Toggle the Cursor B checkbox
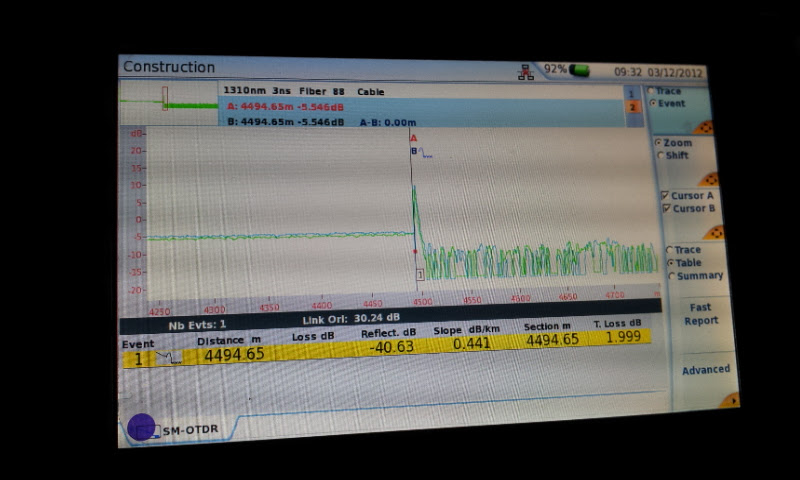The width and height of the screenshot is (800, 480). tap(665, 209)
